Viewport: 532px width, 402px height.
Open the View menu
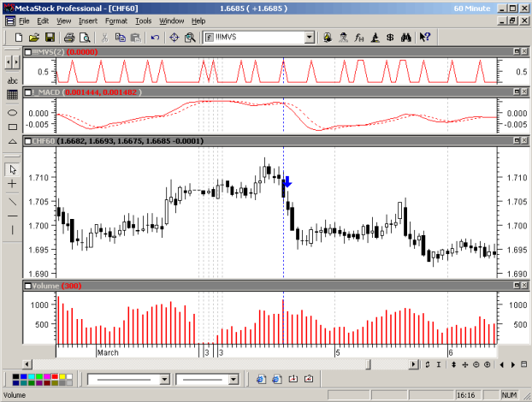tap(64, 21)
